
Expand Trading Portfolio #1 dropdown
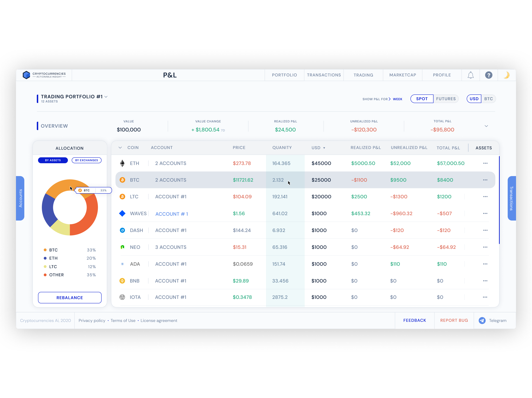[106, 97]
